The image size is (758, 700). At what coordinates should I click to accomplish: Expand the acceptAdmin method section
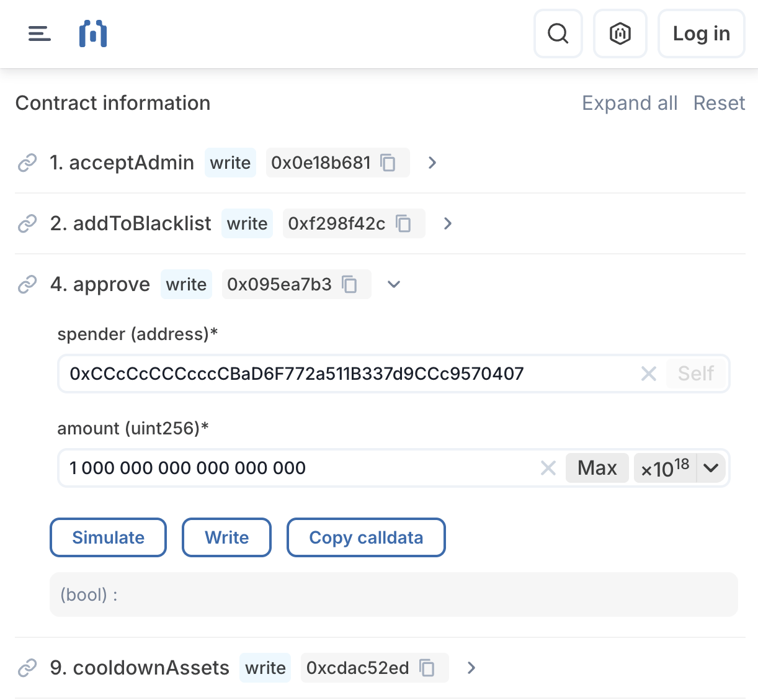tap(432, 163)
